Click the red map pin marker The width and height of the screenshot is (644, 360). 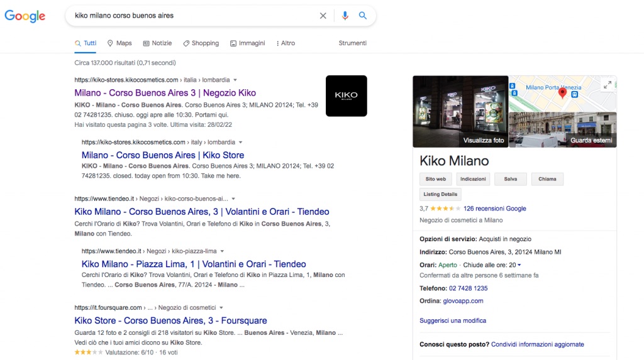pyautogui.click(x=562, y=93)
